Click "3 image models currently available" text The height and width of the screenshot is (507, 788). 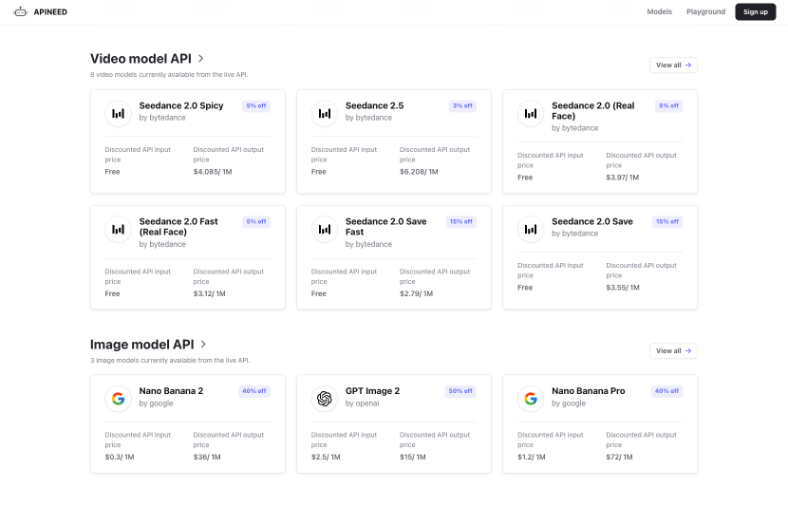[x=170, y=360]
